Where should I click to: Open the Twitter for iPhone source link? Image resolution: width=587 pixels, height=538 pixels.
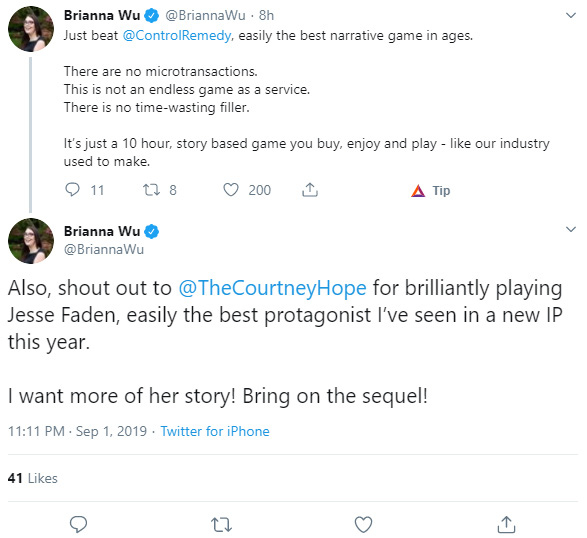click(215, 431)
